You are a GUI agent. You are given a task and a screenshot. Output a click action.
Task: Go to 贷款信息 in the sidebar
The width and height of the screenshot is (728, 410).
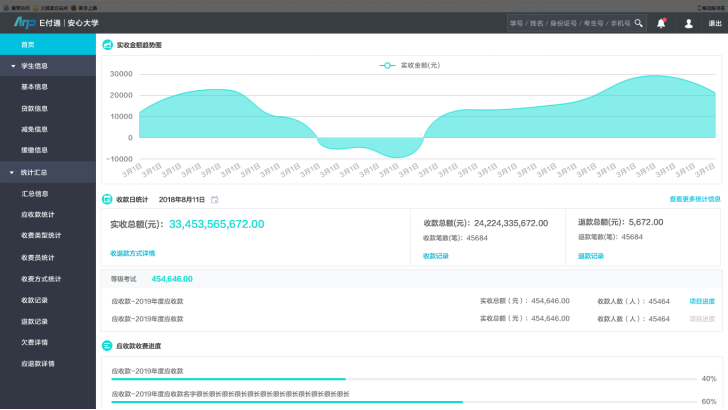(x=34, y=108)
